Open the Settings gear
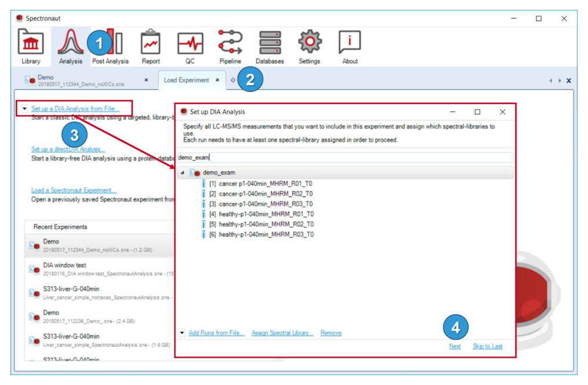The height and width of the screenshot is (385, 588). tap(309, 46)
